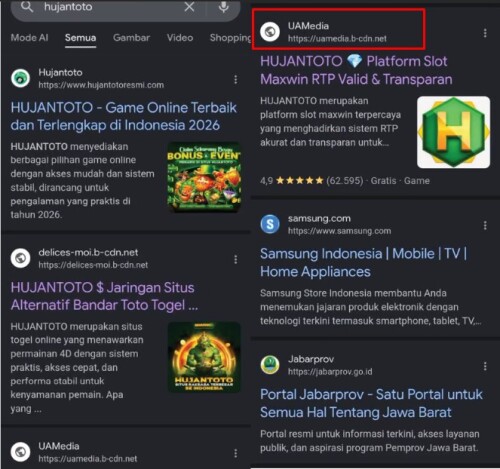This screenshot has width=500, height=469.
Task: Click the Hujantoto site name text
Action: (x=60, y=73)
